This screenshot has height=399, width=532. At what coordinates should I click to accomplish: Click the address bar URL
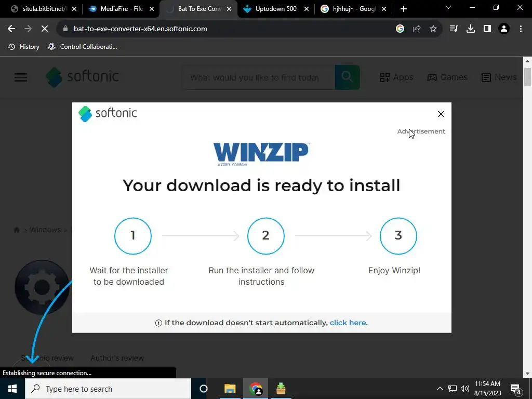click(140, 29)
